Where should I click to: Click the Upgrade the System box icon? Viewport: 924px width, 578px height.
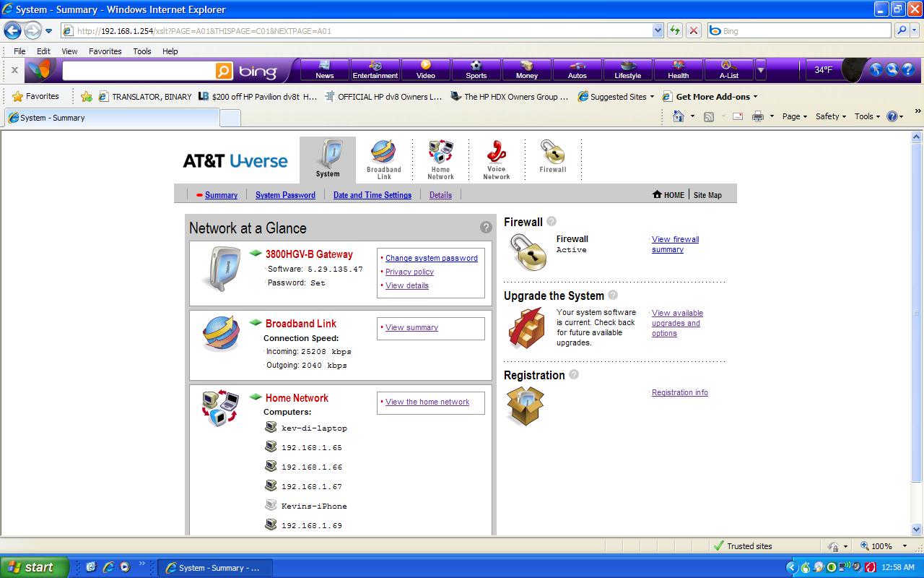(x=526, y=329)
